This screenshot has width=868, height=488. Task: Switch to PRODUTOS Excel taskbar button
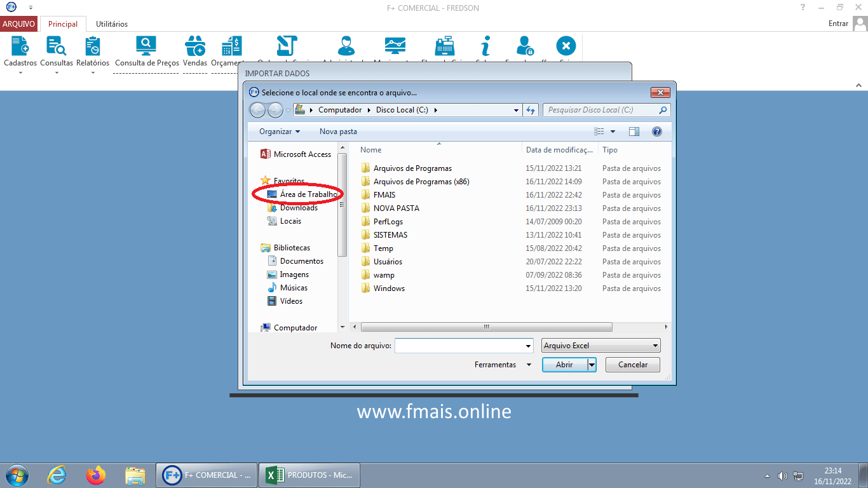point(309,475)
